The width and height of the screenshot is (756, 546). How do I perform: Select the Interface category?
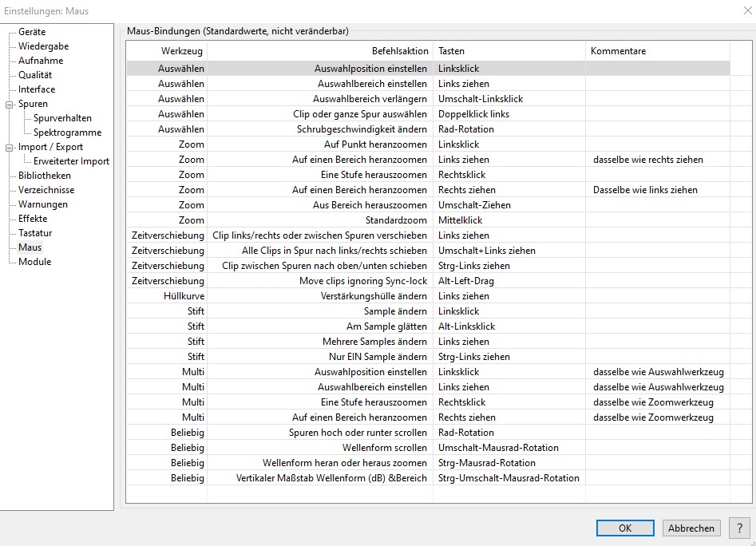click(x=37, y=89)
